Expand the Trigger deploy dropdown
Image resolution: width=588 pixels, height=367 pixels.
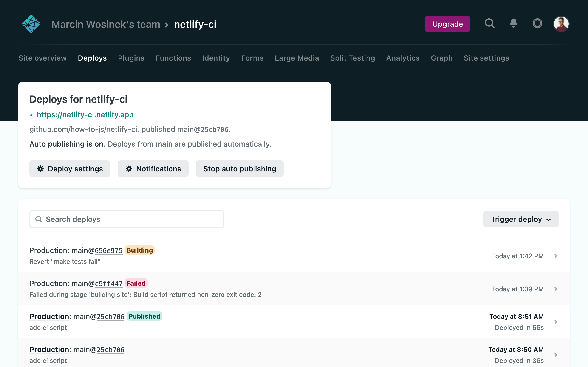click(520, 219)
